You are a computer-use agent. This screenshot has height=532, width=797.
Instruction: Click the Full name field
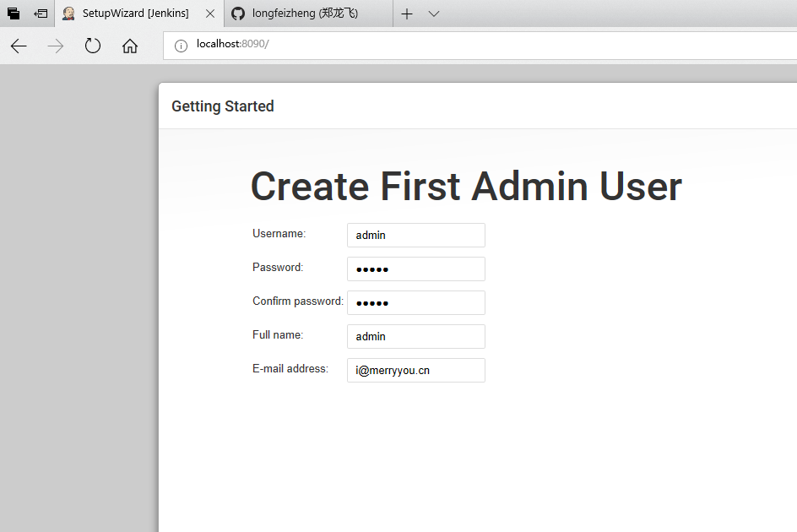(415, 336)
